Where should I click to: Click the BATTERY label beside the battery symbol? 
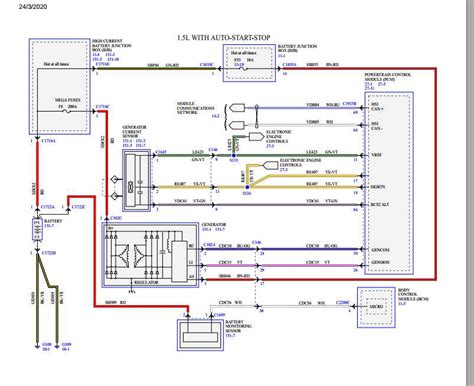pos(53,221)
